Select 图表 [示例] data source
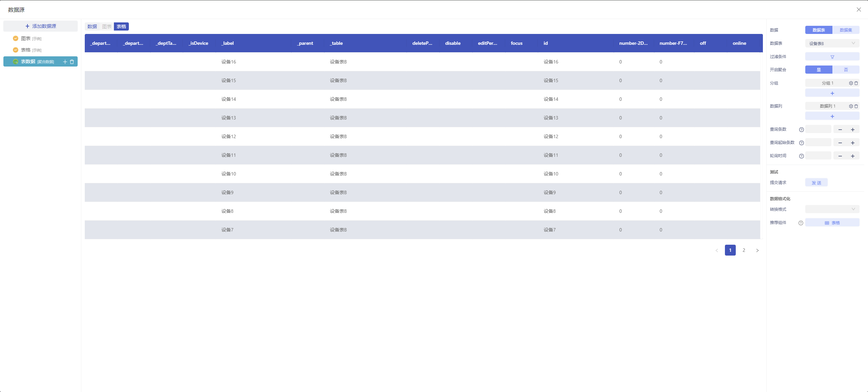 click(x=40, y=38)
